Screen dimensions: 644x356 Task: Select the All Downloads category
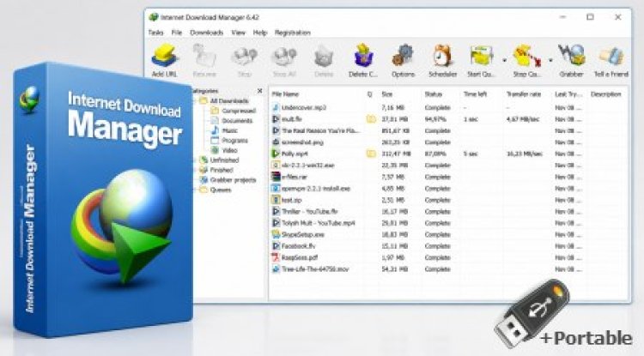(229, 101)
